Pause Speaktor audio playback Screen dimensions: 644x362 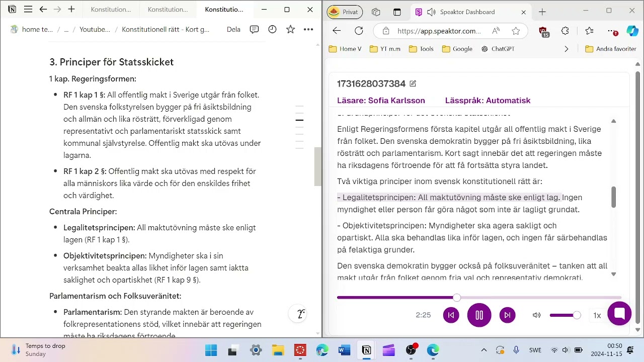coord(479,315)
